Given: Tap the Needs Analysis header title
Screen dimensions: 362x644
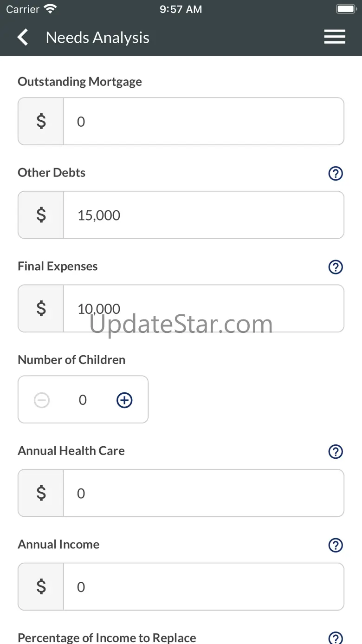Looking at the screenshot, I should click(x=97, y=38).
